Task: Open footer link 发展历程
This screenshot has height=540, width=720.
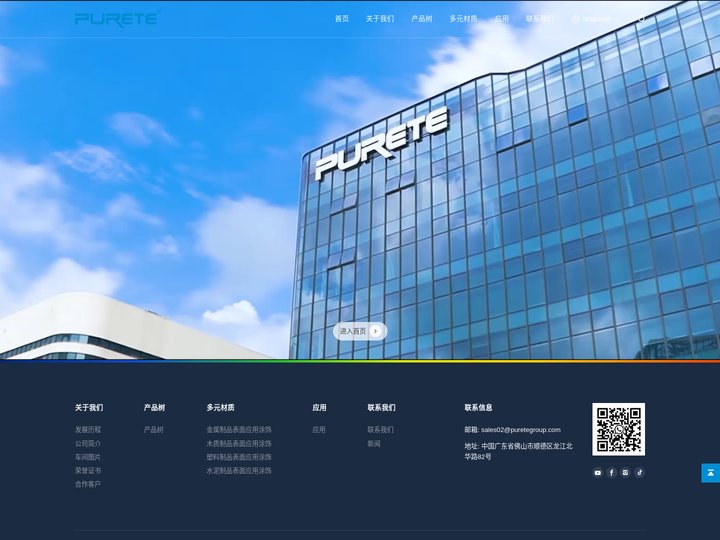Action: tap(88, 430)
